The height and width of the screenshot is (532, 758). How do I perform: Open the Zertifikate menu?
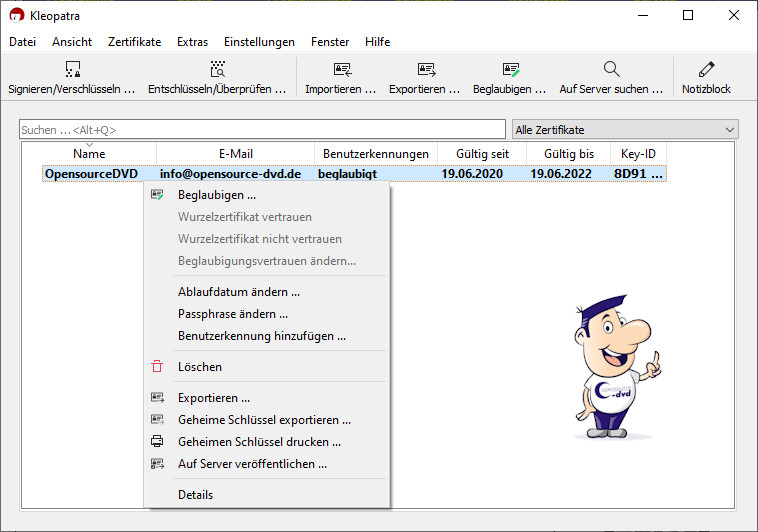(x=134, y=42)
